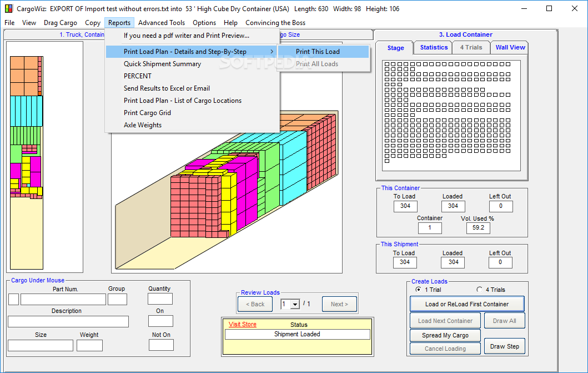Click the small color box beside Part Num.
The height and width of the screenshot is (373, 588).
[x=13, y=300]
